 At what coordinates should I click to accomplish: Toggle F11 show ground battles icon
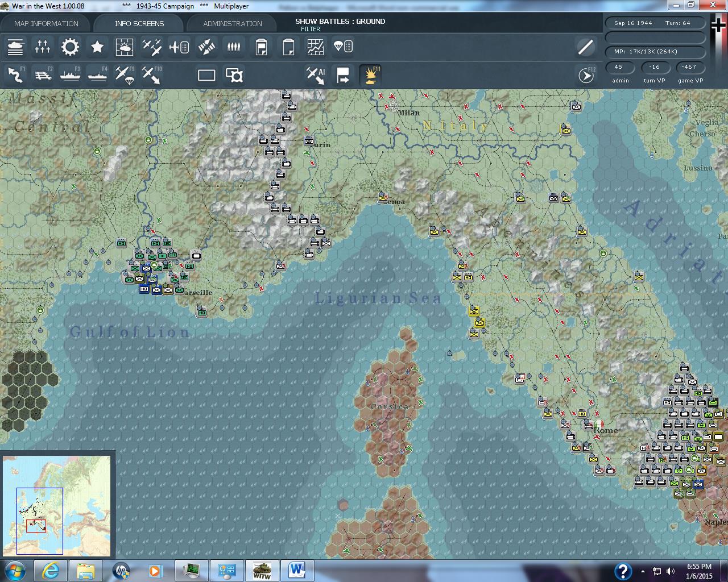coord(370,75)
